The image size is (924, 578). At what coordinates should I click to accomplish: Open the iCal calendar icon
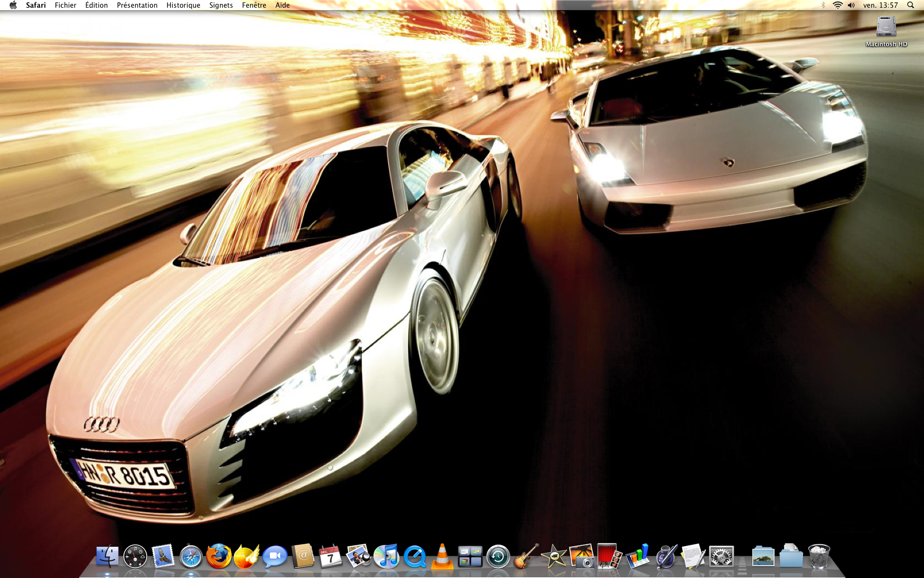click(x=331, y=556)
